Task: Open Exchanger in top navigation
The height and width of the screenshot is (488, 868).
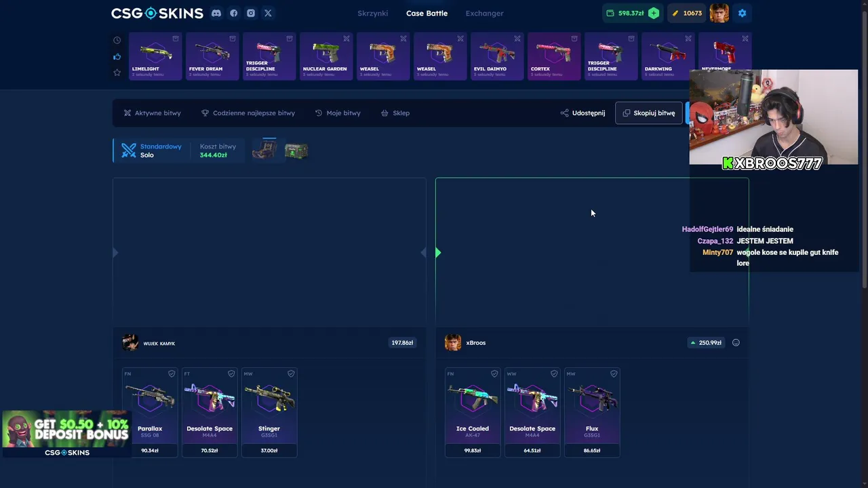Action: pyautogui.click(x=484, y=13)
